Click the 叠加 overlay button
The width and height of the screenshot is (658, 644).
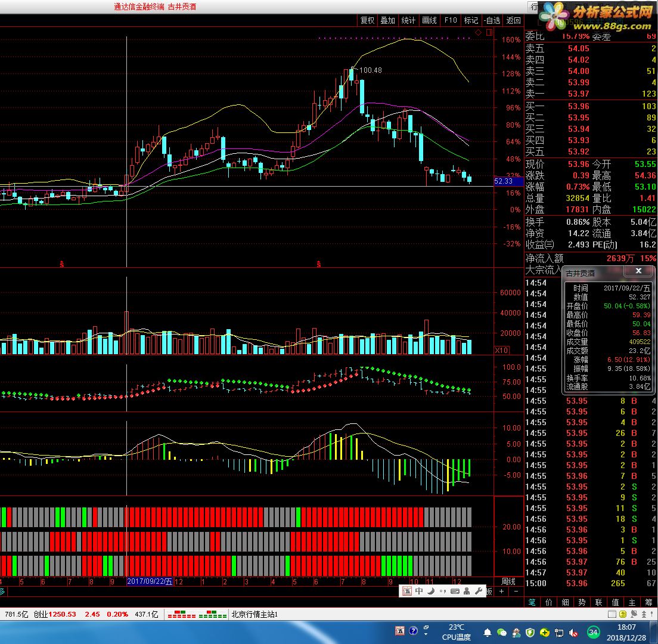click(x=388, y=20)
